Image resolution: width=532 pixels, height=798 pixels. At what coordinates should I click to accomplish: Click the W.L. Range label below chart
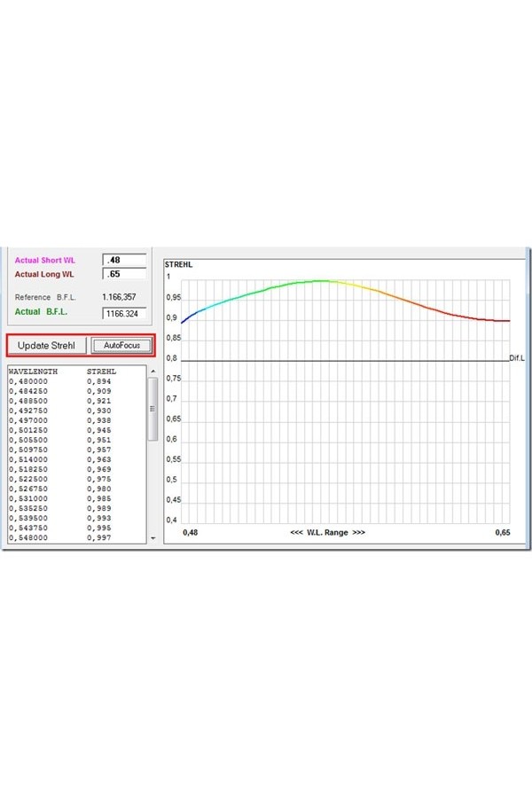[327, 532]
